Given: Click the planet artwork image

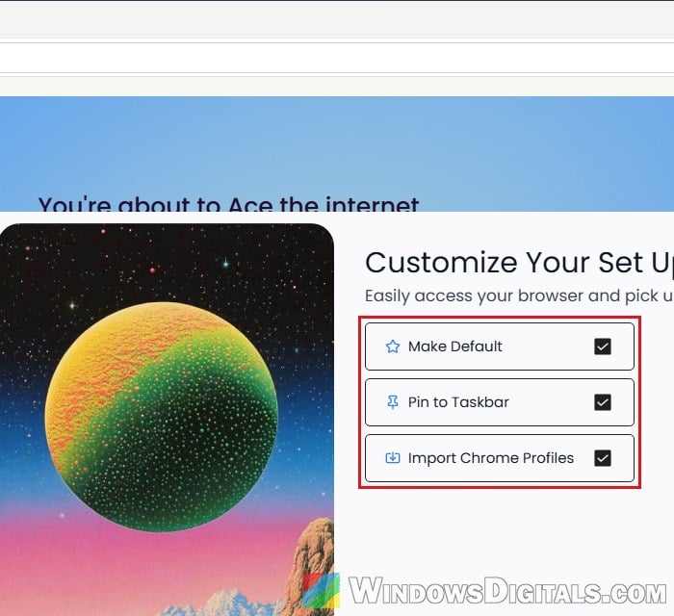Looking at the screenshot, I should pos(167,420).
